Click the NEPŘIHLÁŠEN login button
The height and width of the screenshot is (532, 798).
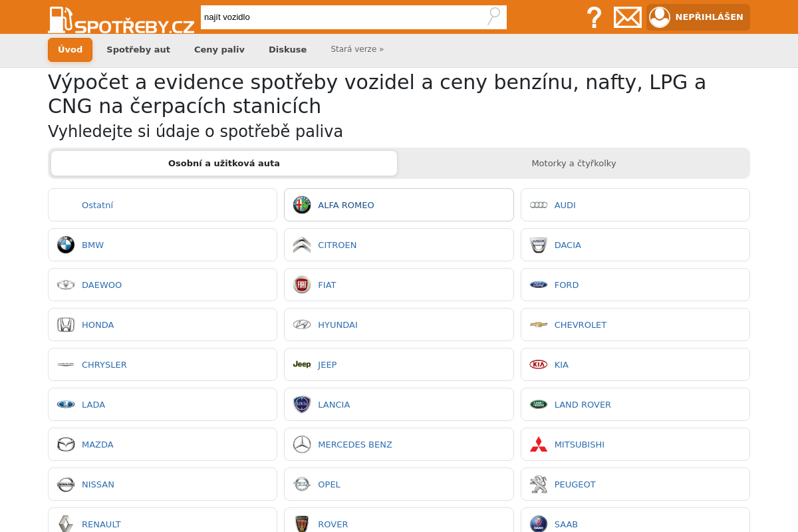click(x=698, y=17)
